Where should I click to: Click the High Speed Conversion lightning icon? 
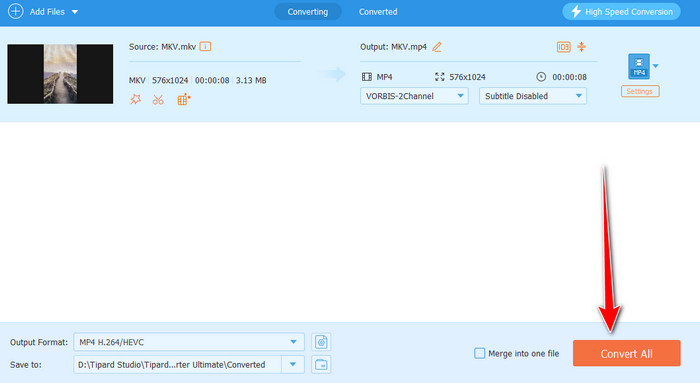[576, 12]
